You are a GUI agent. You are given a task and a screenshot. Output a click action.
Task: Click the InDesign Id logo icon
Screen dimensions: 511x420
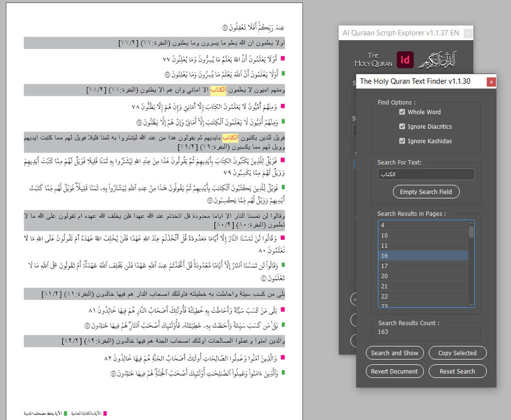405,59
